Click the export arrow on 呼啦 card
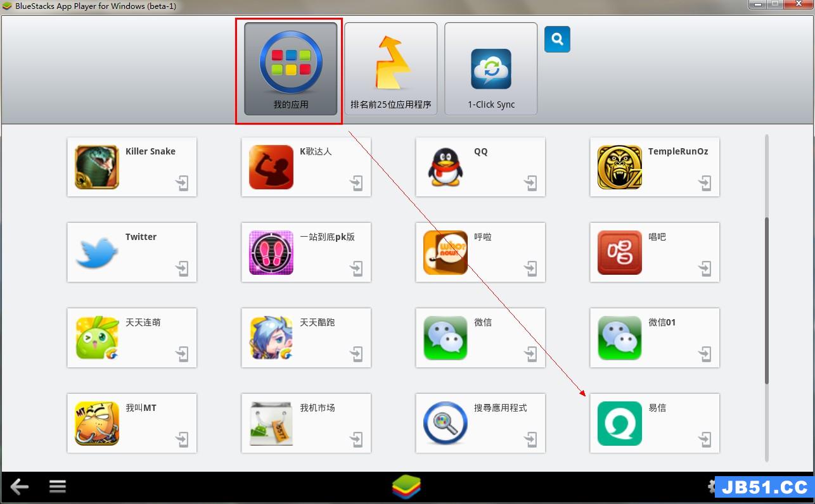815x504 pixels. pyautogui.click(x=531, y=269)
